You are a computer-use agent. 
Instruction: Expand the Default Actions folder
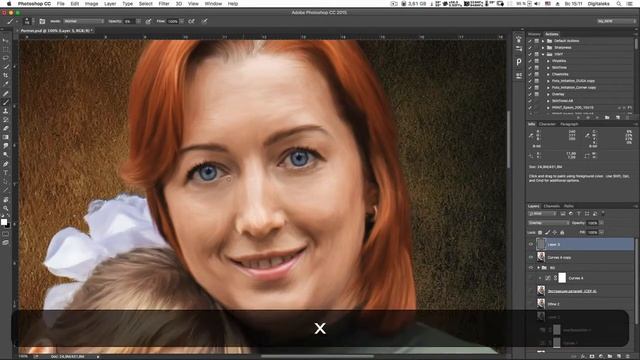tap(543, 41)
